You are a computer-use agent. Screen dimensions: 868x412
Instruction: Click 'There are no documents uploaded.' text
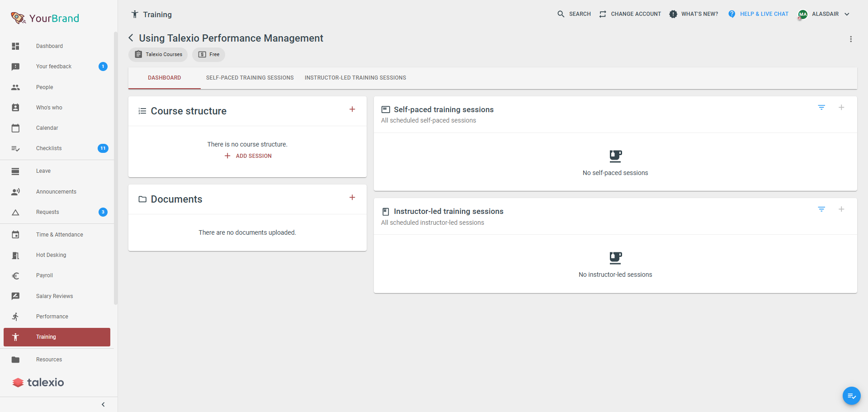point(247,232)
